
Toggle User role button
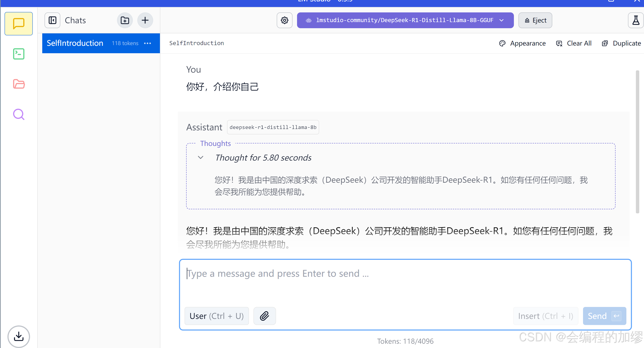click(216, 316)
